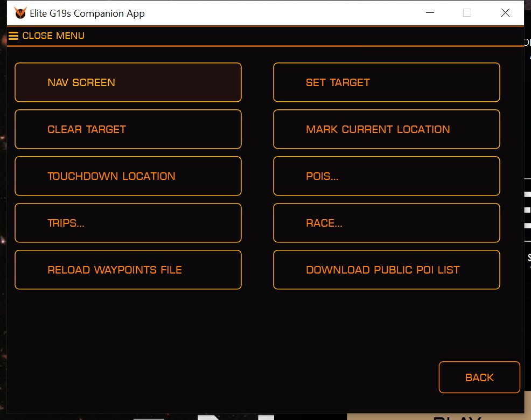
Task: Click the Elite G19s logo in the title bar
Action: pos(19,12)
